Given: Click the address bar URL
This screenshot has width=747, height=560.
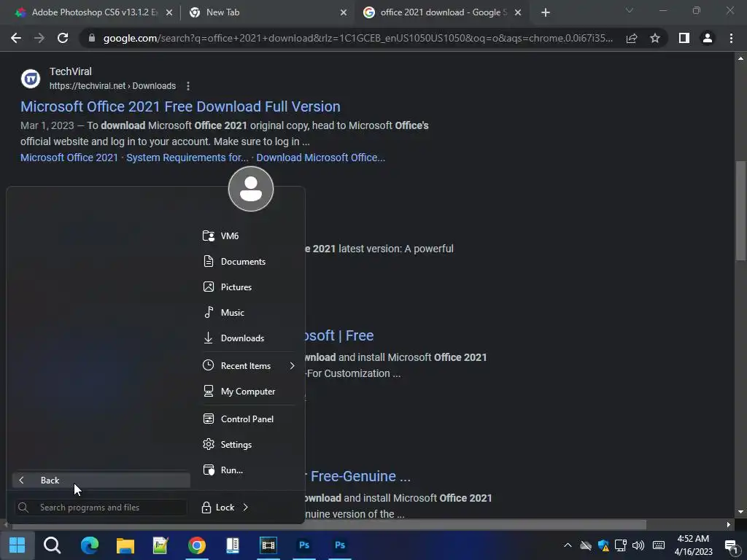Looking at the screenshot, I should 357,38.
